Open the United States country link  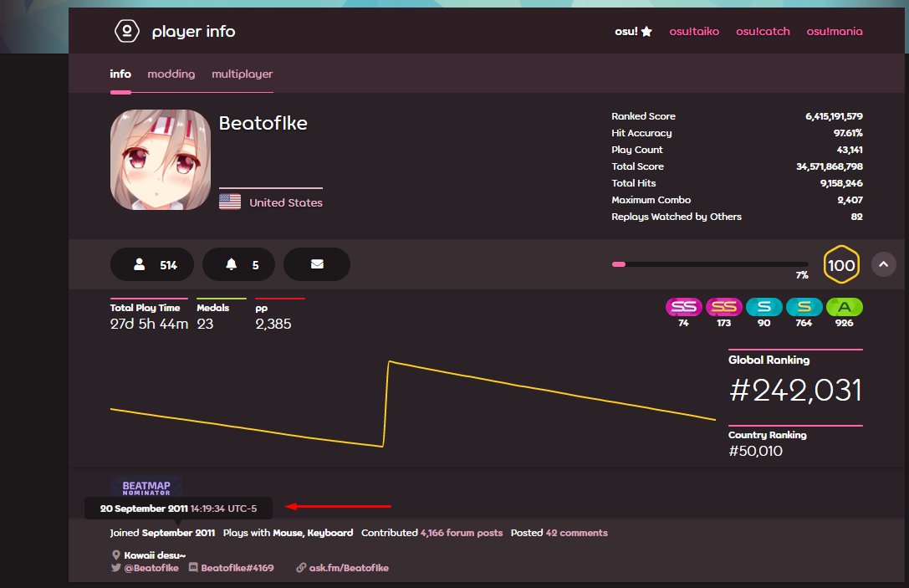(x=286, y=202)
